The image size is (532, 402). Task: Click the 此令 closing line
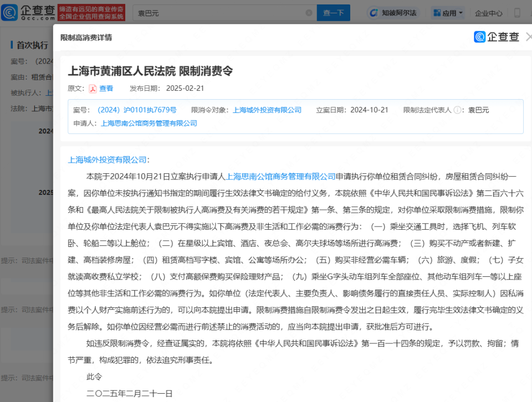(94, 377)
